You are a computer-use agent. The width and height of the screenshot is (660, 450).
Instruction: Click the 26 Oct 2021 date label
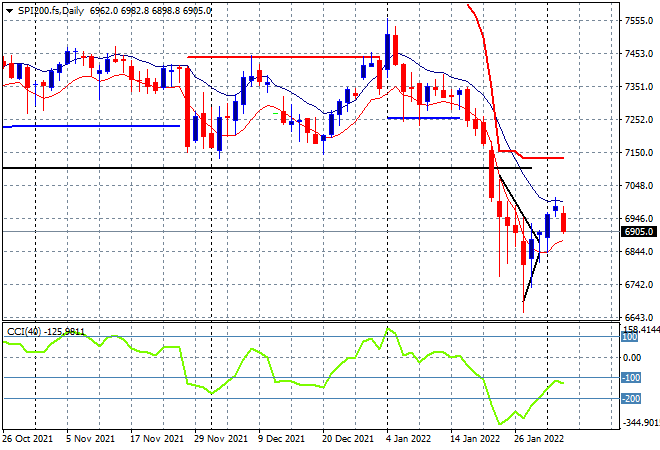tap(27, 439)
